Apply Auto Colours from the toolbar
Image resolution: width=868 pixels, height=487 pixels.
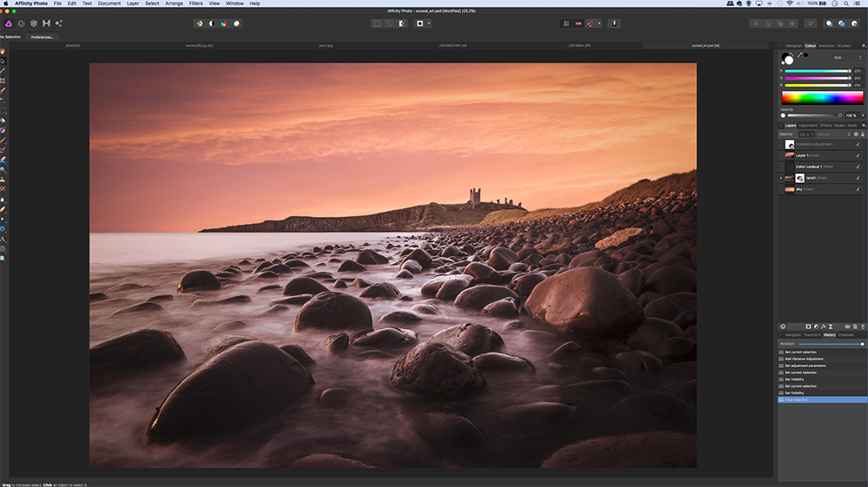[x=224, y=23]
